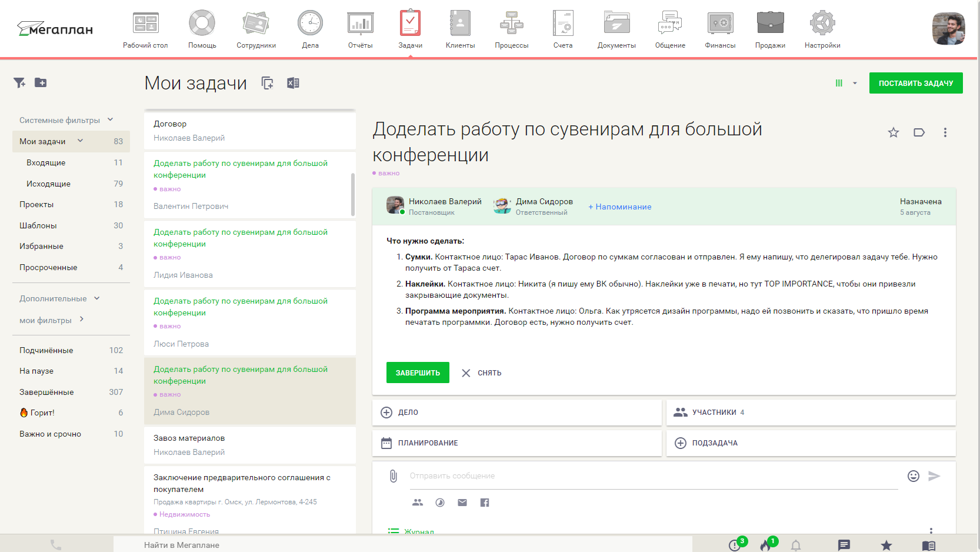Collapse the Мои задачи filter chevron
Image resolution: width=980 pixels, height=552 pixels.
pos(80,141)
